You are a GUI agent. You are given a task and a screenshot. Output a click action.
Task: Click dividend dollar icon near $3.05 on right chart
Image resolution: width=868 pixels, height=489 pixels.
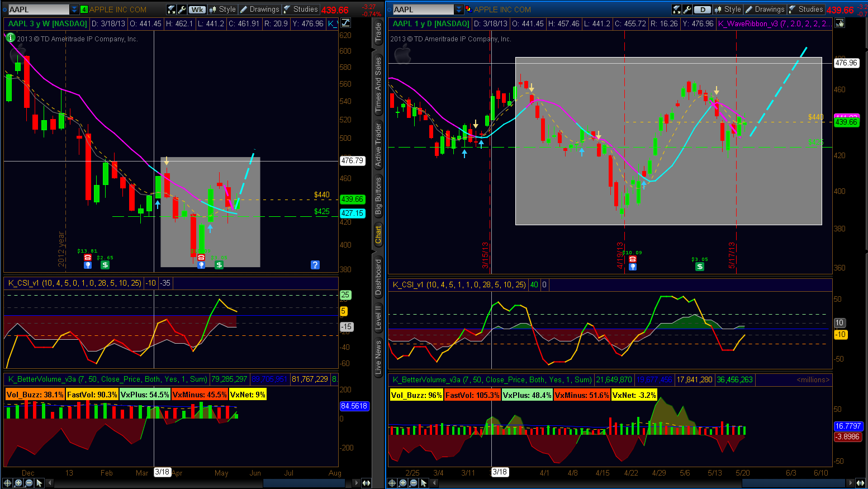(x=699, y=267)
